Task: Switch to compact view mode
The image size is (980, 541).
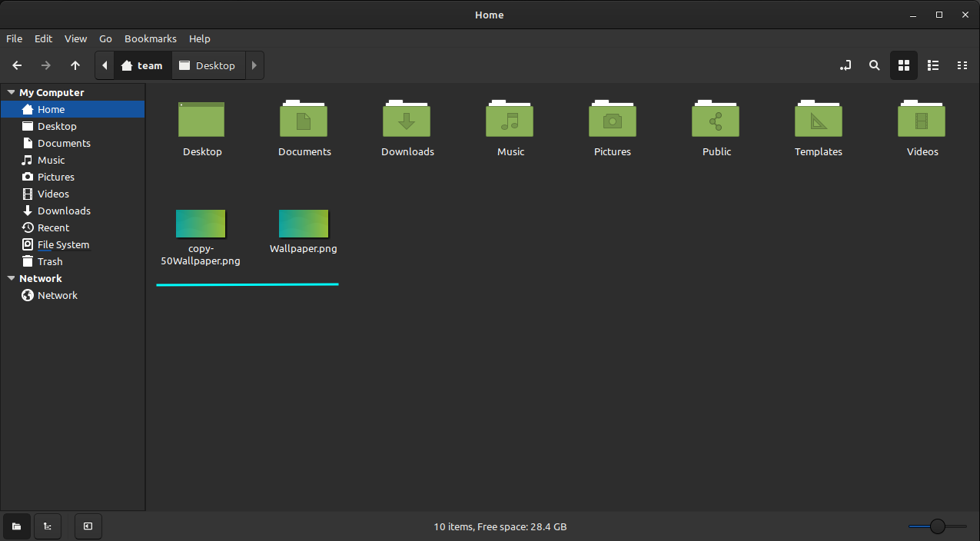Action: click(x=962, y=66)
